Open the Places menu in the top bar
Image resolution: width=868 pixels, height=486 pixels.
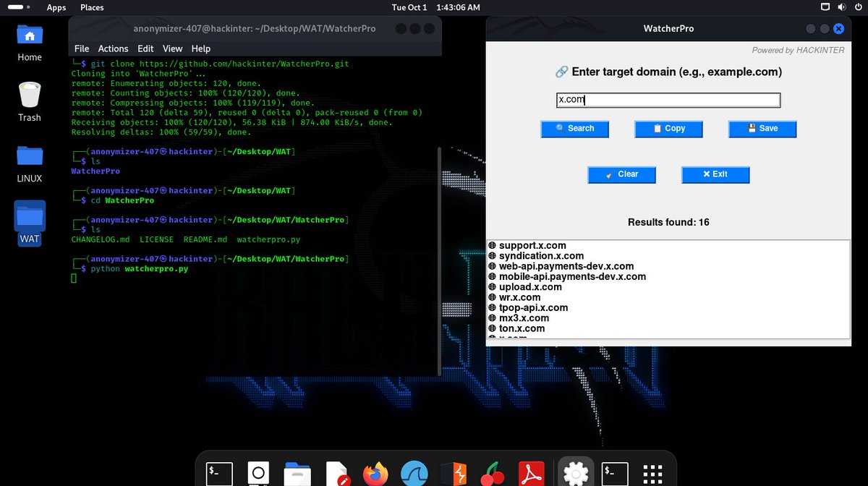tap(91, 7)
